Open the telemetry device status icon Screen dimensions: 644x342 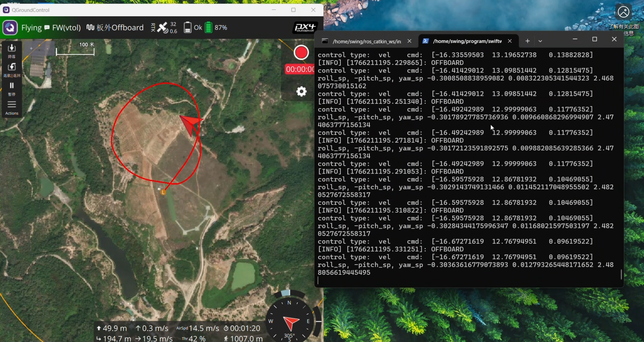click(x=188, y=27)
